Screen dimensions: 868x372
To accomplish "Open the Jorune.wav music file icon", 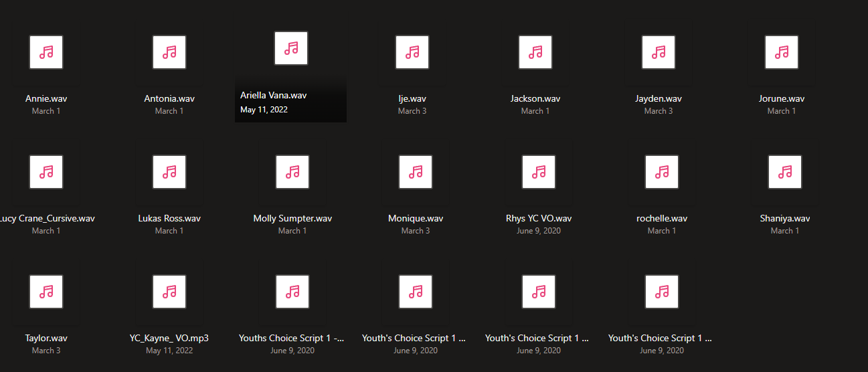I will (782, 52).
